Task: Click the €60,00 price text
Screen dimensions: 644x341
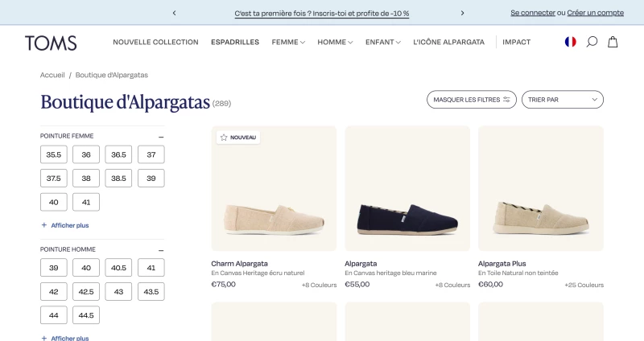Action: [490, 285]
